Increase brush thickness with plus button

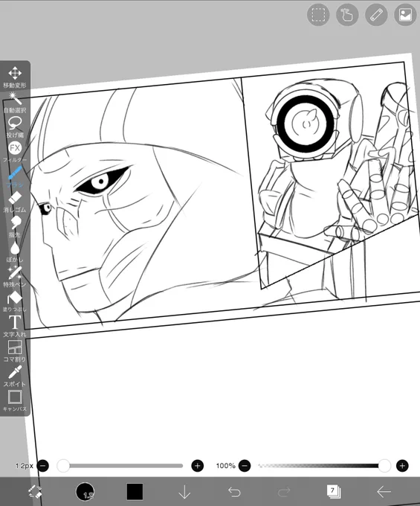point(197,466)
